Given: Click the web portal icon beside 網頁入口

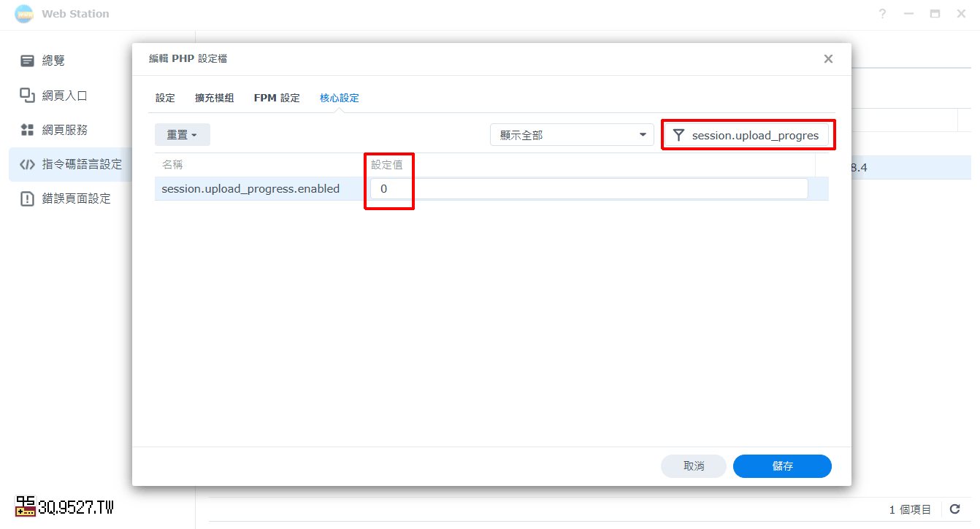Looking at the screenshot, I should [x=27, y=95].
